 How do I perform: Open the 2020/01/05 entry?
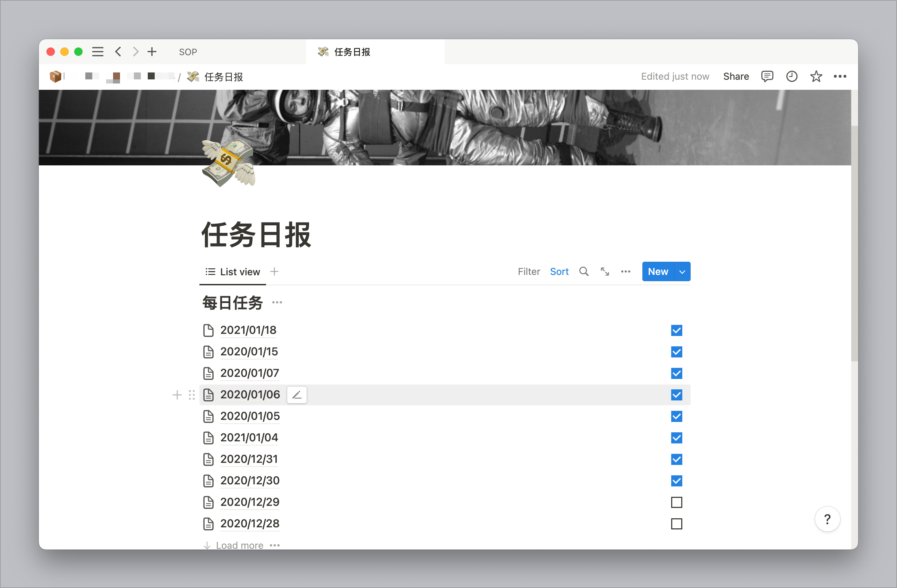250,416
